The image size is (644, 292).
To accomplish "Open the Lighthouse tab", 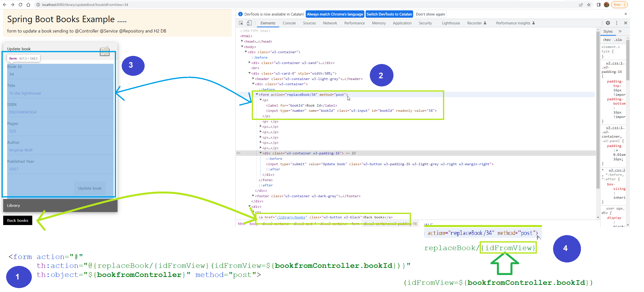I will (x=451, y=23).
